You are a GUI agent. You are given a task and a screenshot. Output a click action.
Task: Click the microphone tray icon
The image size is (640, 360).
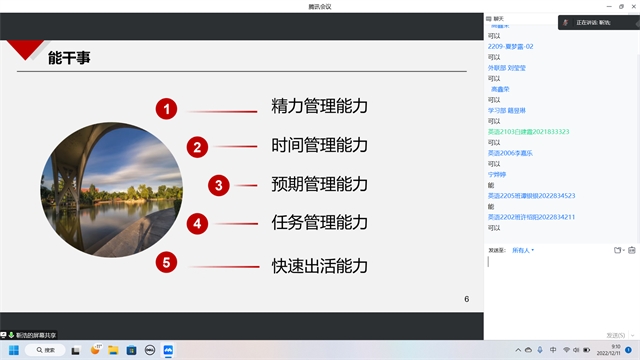tap(540, 350)
